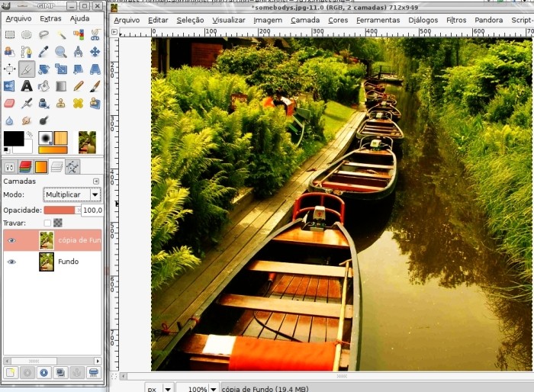
Task: Select the Pencil tool
Action: (78, 86)
